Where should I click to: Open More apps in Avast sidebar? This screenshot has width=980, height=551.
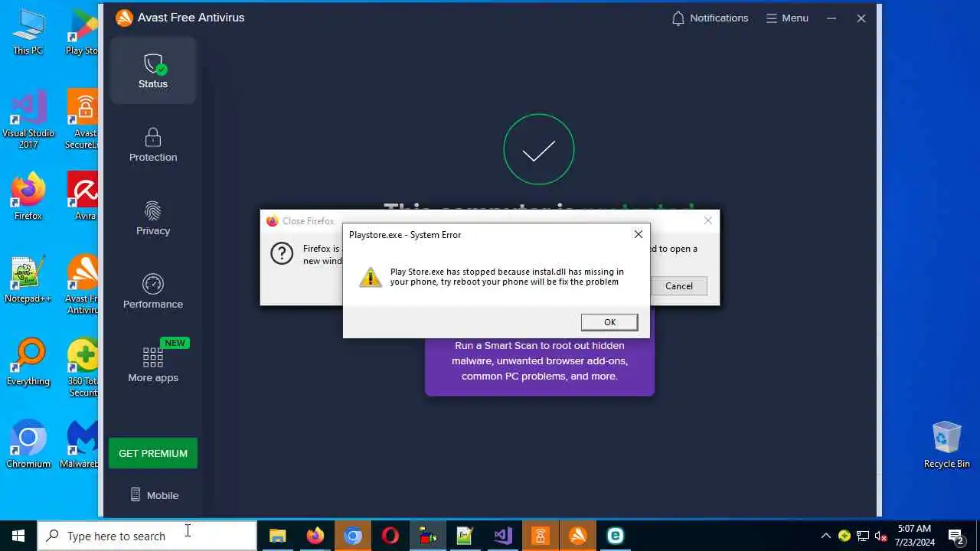[153, 364]
